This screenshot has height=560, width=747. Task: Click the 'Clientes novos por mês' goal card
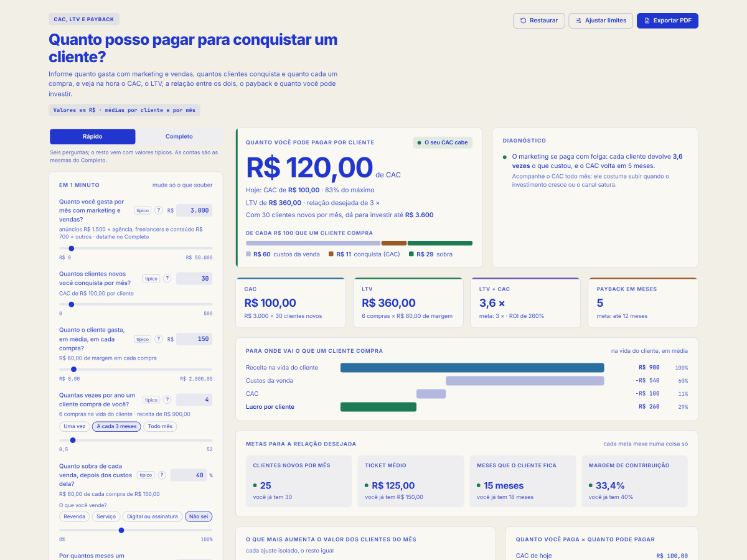[299, 481]
